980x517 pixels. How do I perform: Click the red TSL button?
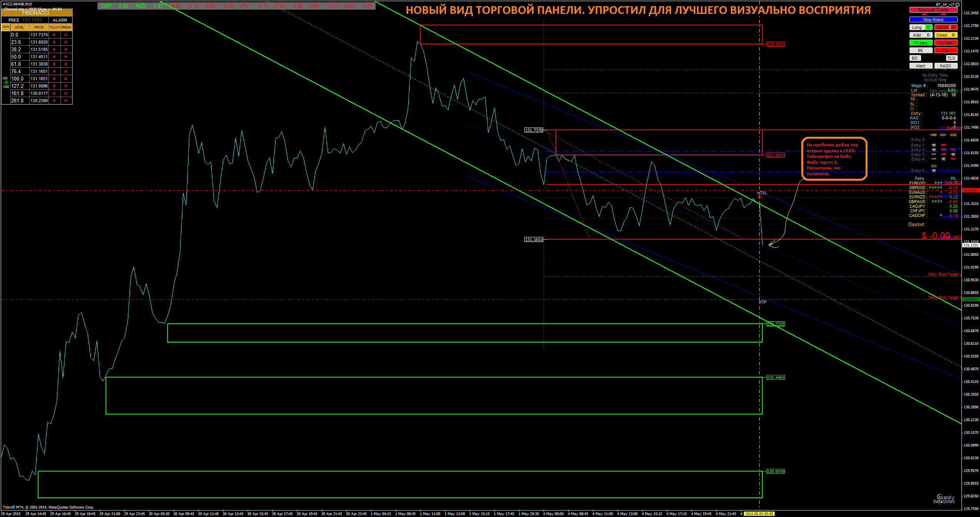[946, 50]
